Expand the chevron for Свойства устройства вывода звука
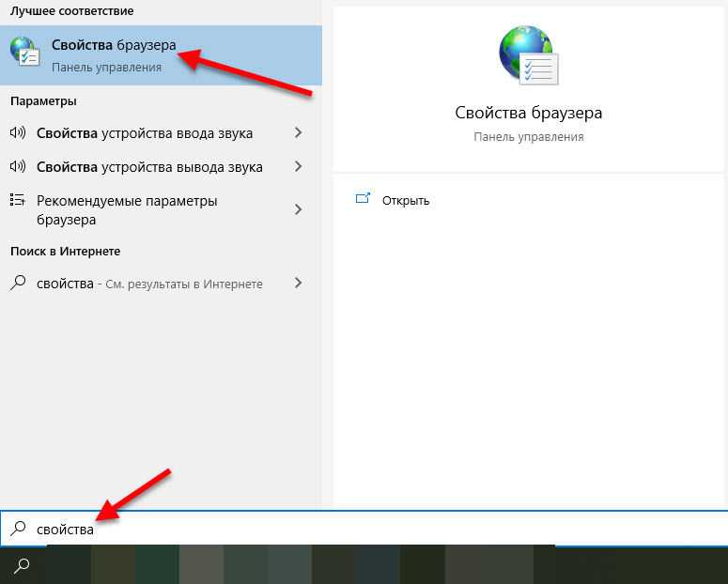This screenshot has width=728, height=584. pyautogui.click(x=298, y=167)
